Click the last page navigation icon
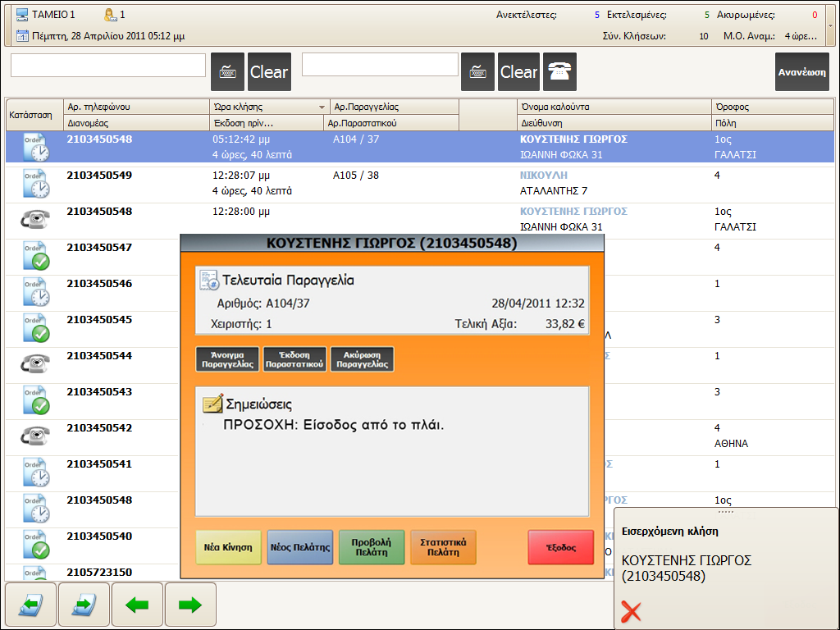 click(x=84, y=605)
